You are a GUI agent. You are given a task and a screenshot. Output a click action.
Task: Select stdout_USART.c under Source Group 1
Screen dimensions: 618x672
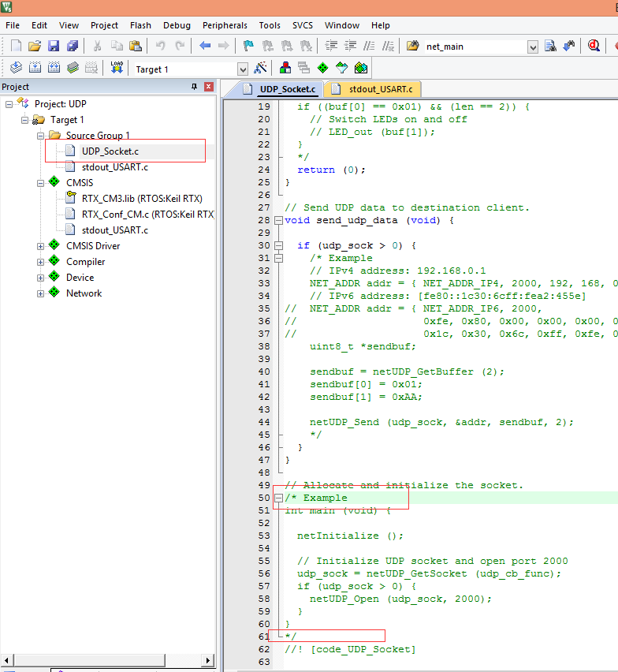tap(115, 167)
